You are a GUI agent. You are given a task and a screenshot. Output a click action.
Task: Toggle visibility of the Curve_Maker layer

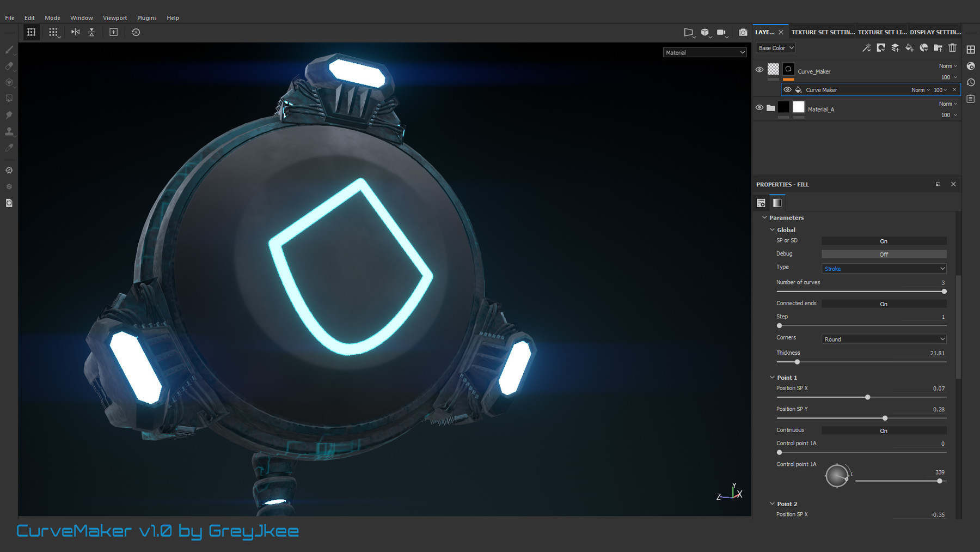[759, 69]
